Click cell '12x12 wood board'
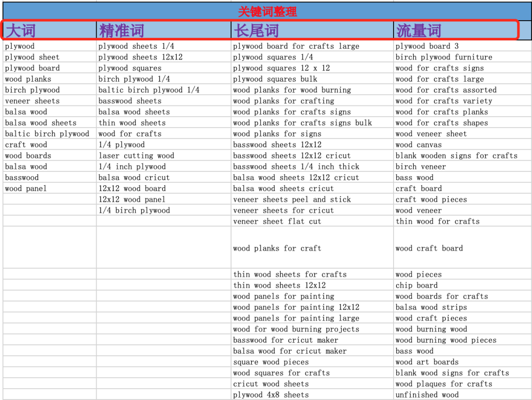This screenshot has width=532, height=400. pos(164,188)
